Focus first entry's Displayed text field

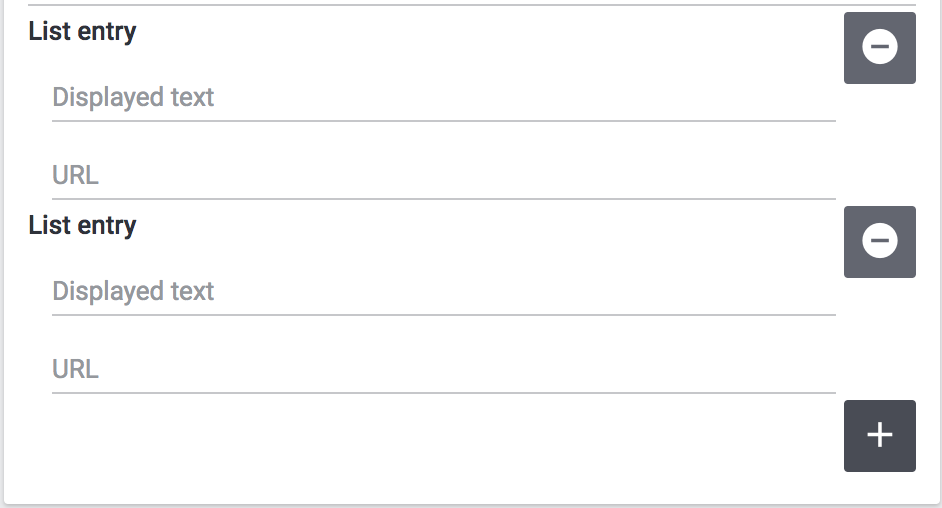(443, 98)
